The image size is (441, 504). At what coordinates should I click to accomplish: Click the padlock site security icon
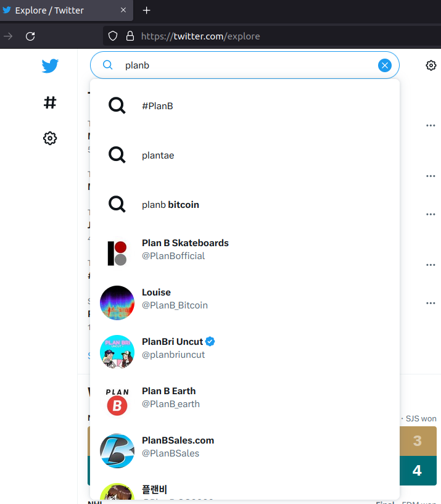click(130, 36)
